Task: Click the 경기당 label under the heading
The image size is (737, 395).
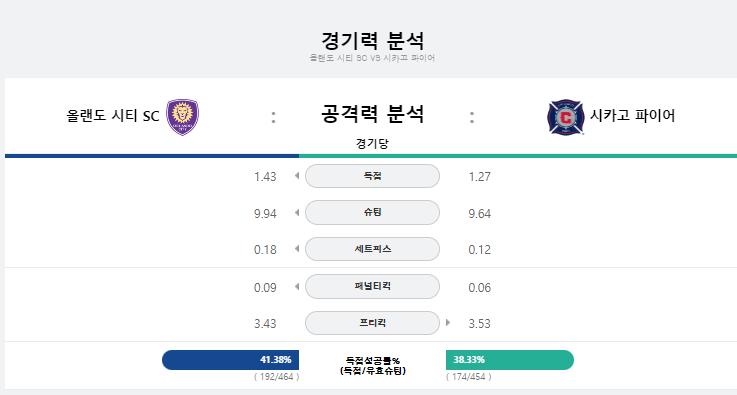Action: coord(372,143)
